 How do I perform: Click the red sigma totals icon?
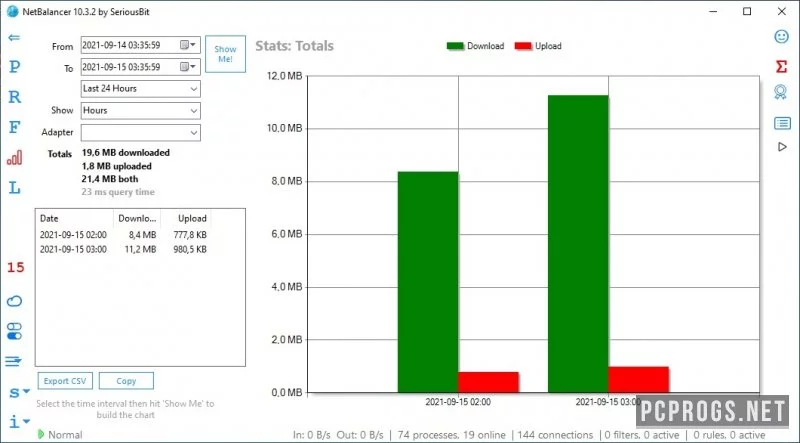(x=781, y=66)
